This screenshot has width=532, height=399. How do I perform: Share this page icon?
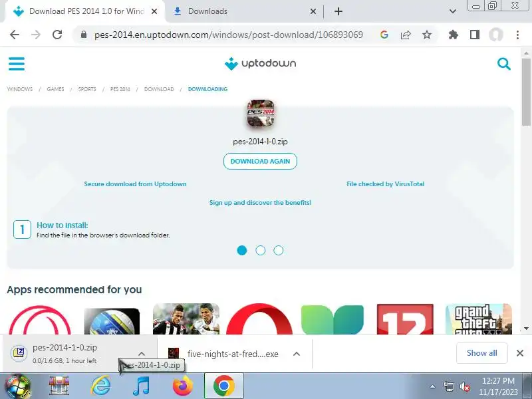406,35
